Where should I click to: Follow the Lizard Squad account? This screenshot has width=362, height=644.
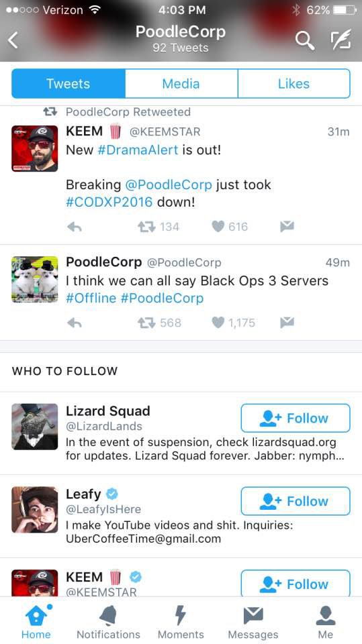(x=296, y=418)
